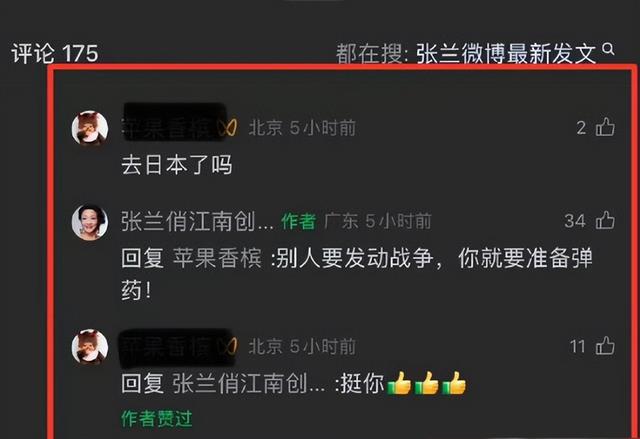Tap 张兰俏江南创... mention in the third reply

(249, 384)
